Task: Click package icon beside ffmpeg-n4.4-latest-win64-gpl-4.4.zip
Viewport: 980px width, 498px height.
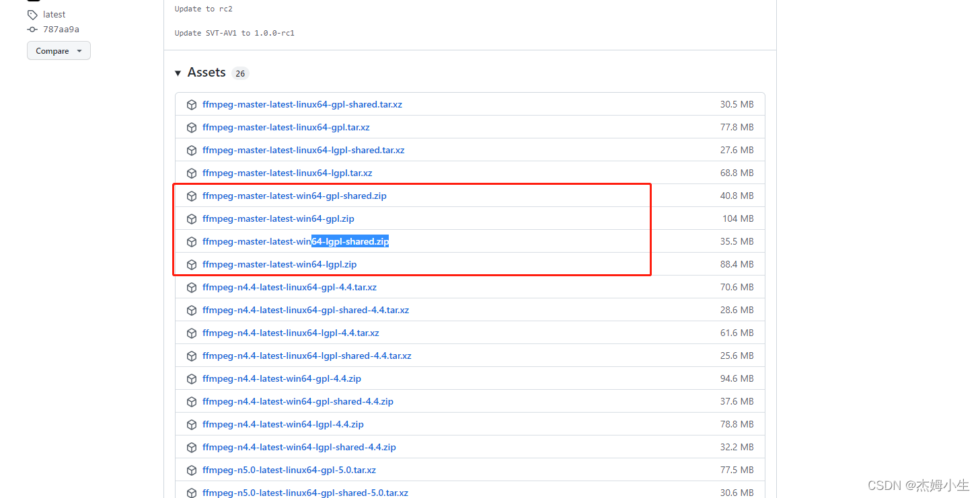Action: point(192,379)
